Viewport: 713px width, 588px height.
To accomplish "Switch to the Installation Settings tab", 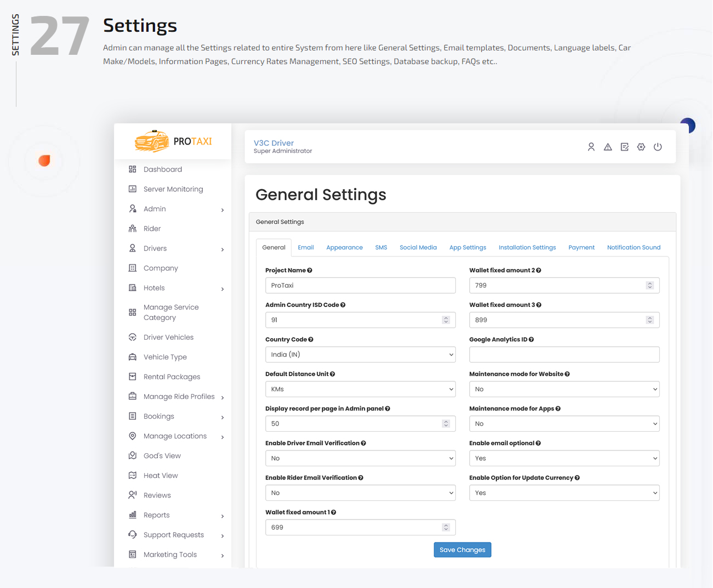I will [x=527, y=247].
